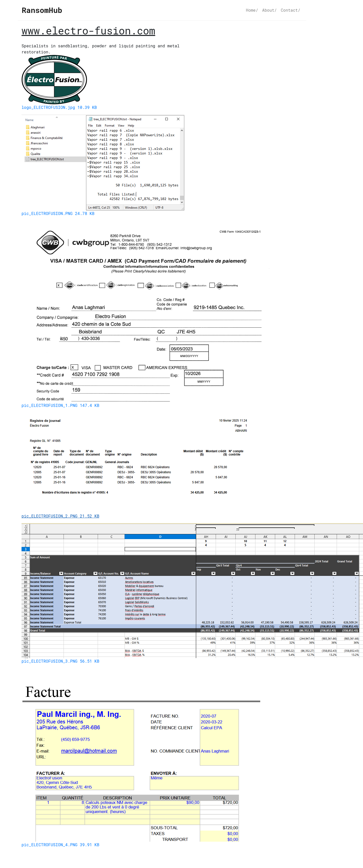Click outline level 2 button in spreadsheet
This screenshot has width=363, height=868.
click(25, 529)
